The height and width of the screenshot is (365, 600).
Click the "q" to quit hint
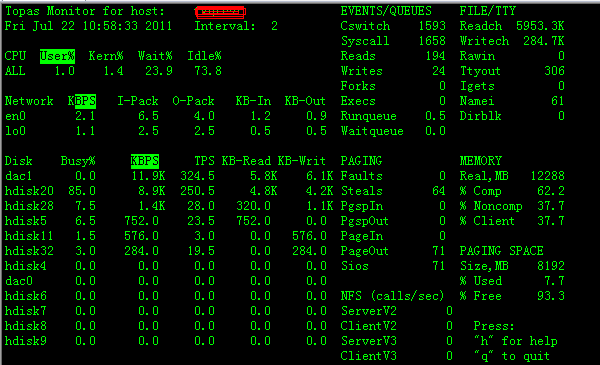(x=512, y=356)
